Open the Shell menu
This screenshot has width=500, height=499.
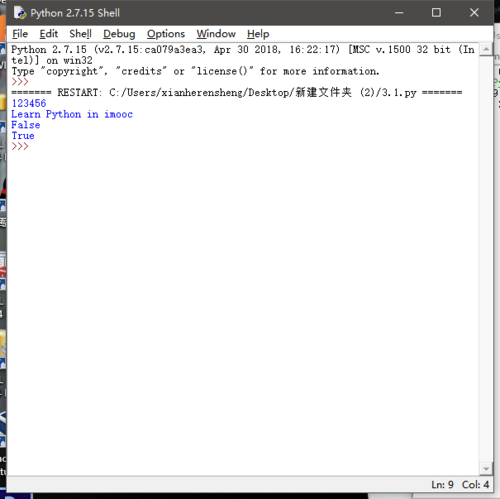point(80,34)
